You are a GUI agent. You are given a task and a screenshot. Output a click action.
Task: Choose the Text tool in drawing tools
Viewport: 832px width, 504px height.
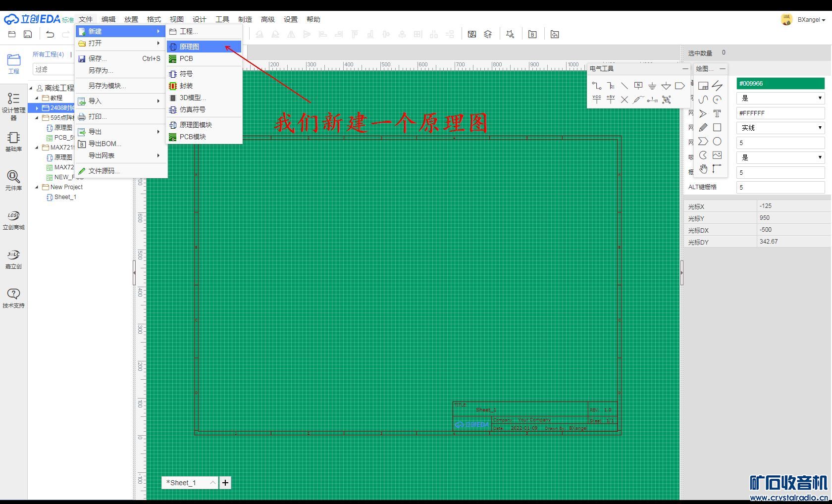717,113
